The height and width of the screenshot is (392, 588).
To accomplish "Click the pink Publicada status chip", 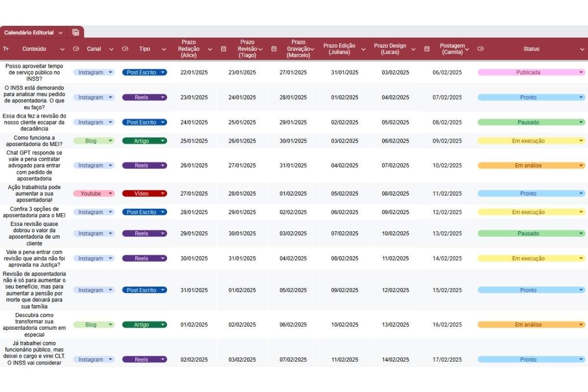I will (528, 73).
